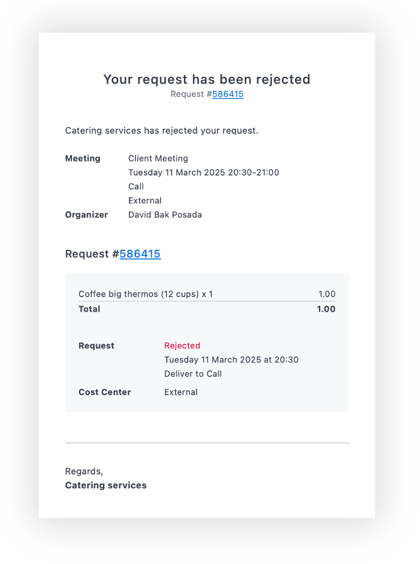Click the 'Coffee big thermos (12 cups) x 1' item

click(x=146, y=294)
